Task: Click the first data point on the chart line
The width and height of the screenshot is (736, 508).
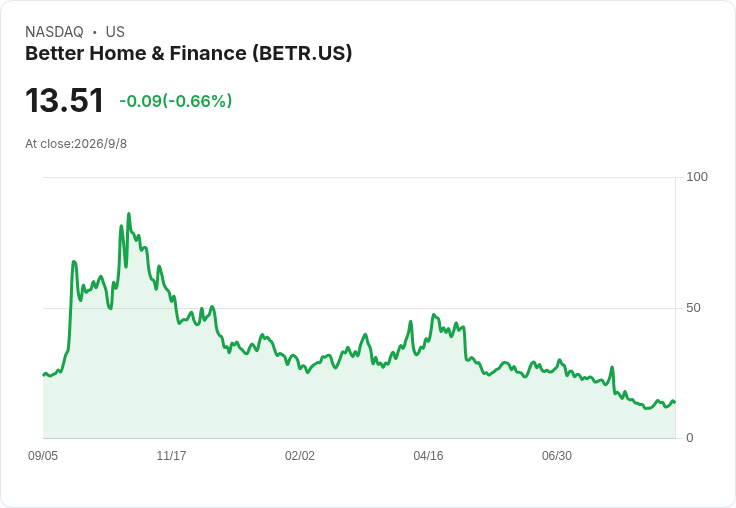Action: point(44,375)
